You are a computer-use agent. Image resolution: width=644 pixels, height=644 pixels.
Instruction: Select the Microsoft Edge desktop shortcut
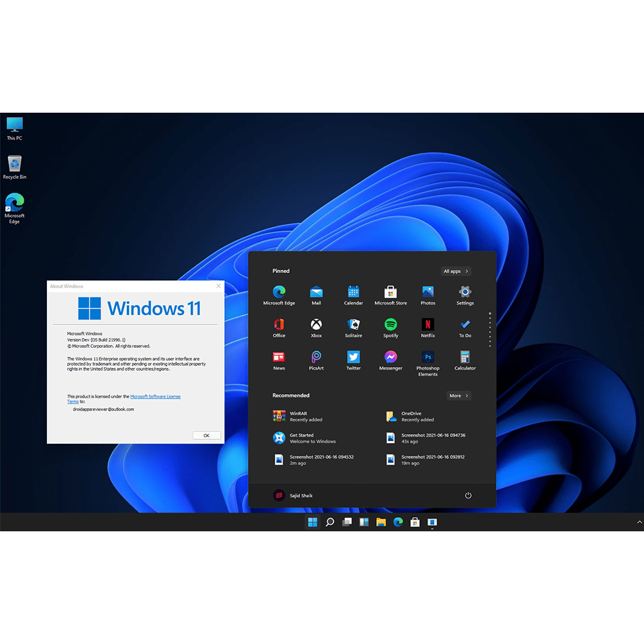point(14,209)
